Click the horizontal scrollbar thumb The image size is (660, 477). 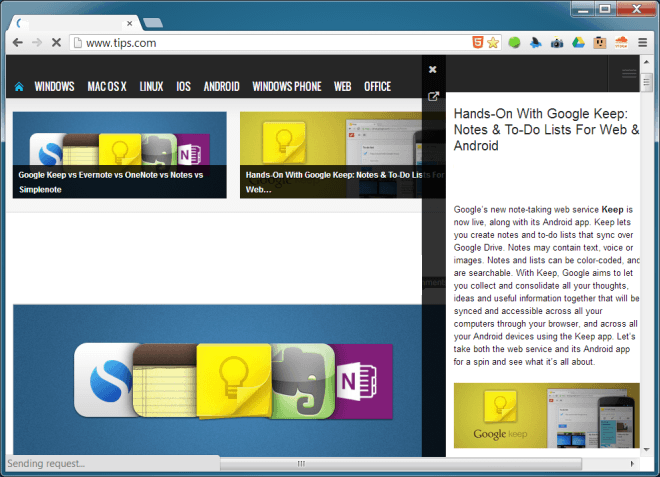(x=401, y=464)
